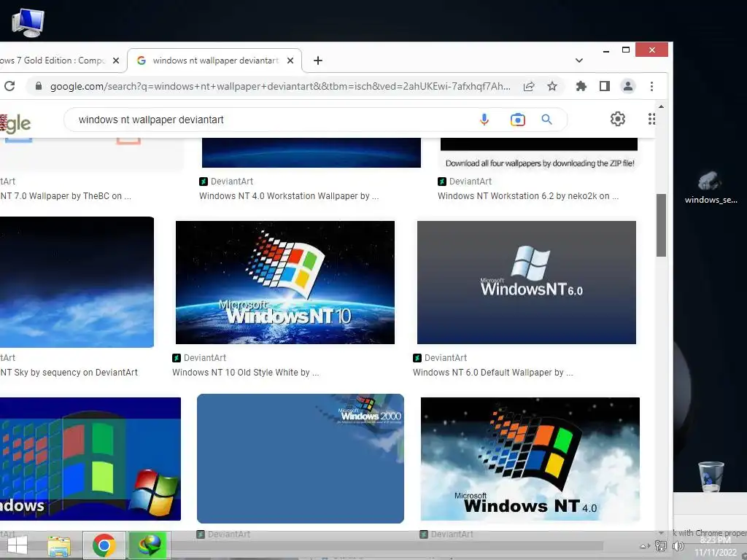Open a new tab with plus button

coord(318,61)
